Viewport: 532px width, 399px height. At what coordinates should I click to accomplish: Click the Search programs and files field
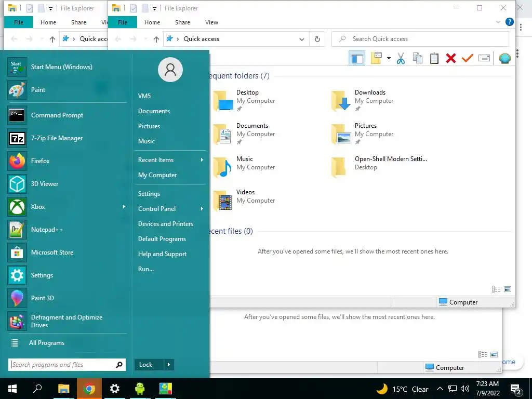[x=62, y=365]
